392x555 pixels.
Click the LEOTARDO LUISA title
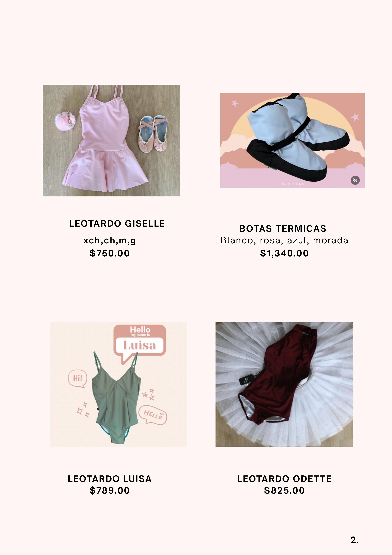pyautogui.click(x=110, y=479)
